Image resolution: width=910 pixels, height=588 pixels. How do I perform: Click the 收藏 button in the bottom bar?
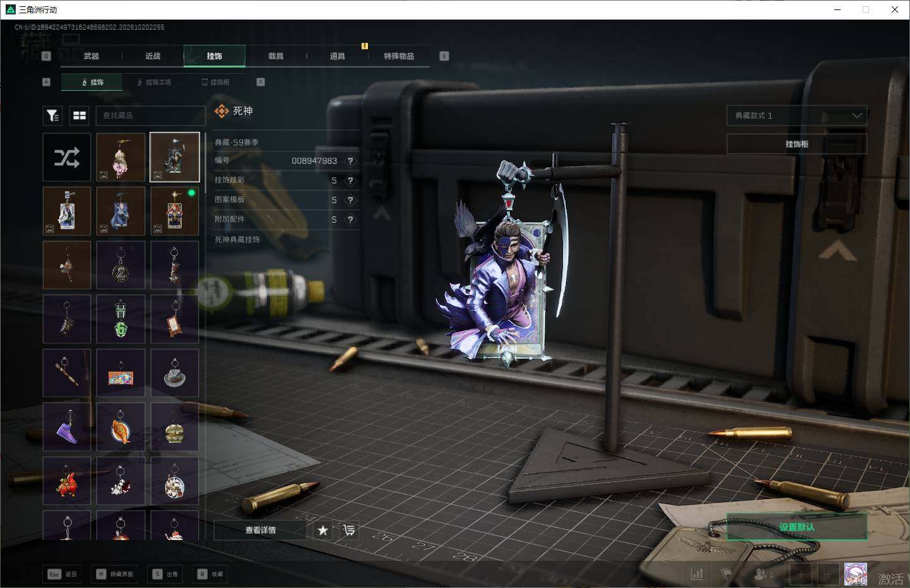point(210,574)
